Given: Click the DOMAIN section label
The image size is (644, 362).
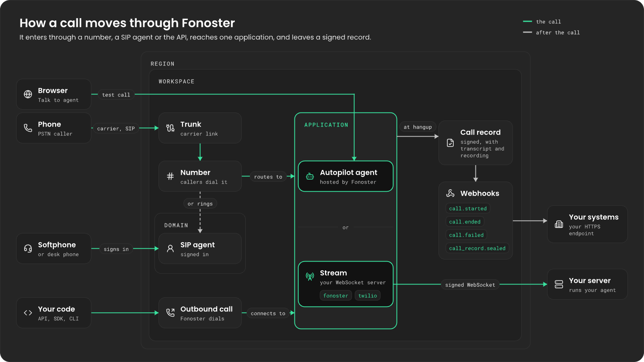Looking at the screenshot, I should click(176, 225).
